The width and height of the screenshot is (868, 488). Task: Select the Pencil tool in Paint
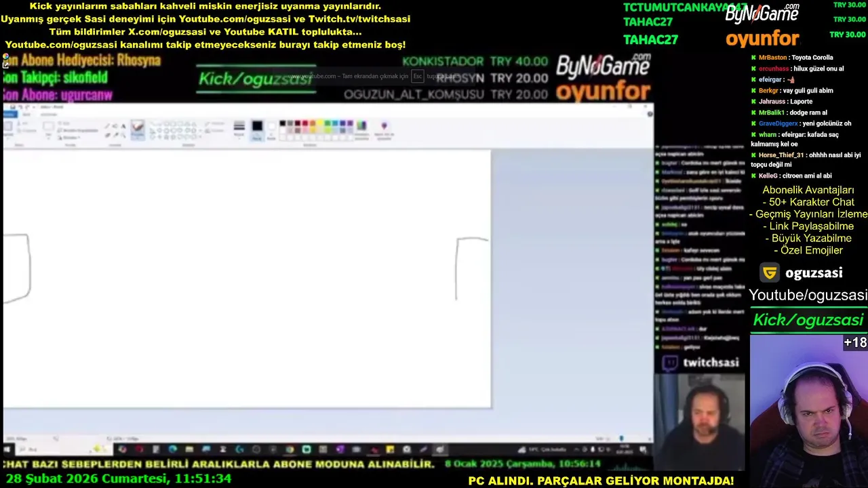pyautogui.click(x=107, y=126)
